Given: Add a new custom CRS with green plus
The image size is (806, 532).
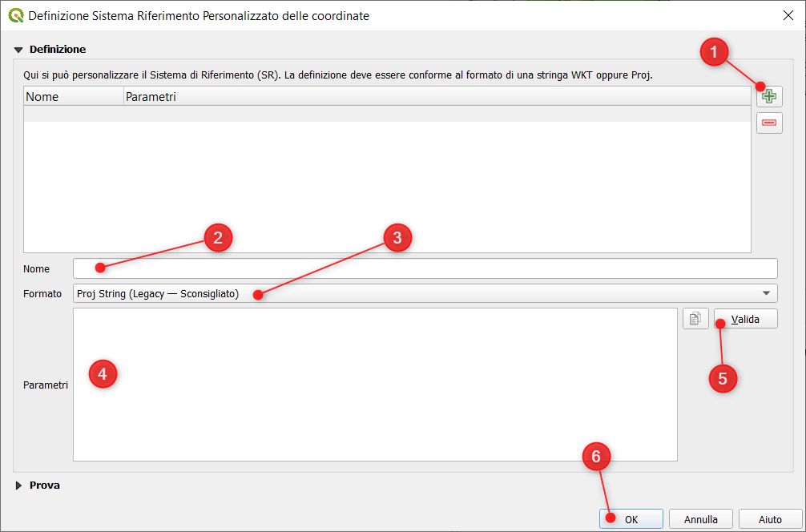Looking at the screenshot, I should [769, 96].
